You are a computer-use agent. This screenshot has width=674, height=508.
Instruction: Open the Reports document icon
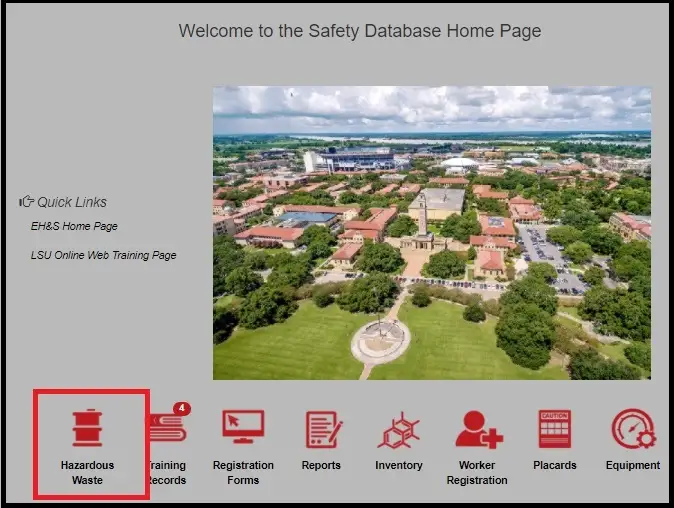[322, 429]
